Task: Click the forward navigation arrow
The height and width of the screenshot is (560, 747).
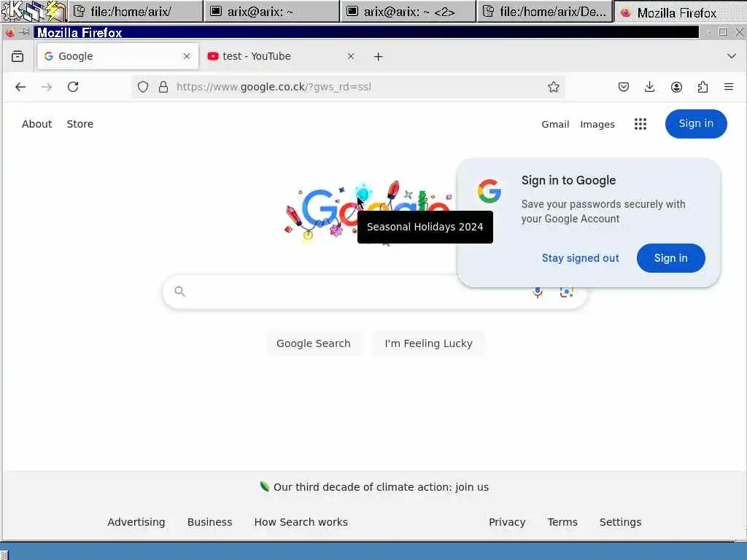Action: tap(47, 87)
